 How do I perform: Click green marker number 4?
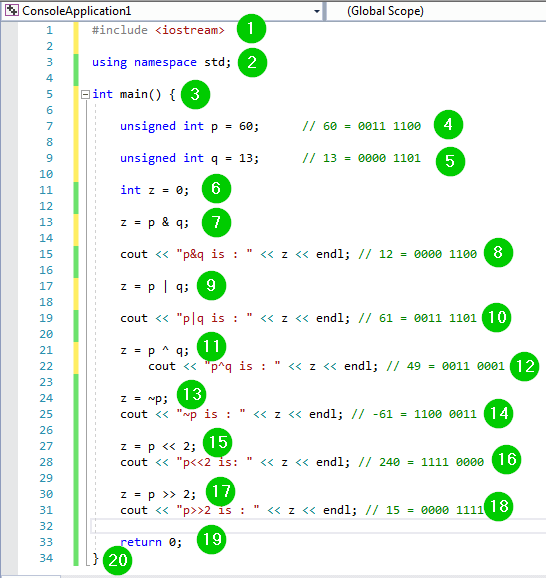point(448,125)
